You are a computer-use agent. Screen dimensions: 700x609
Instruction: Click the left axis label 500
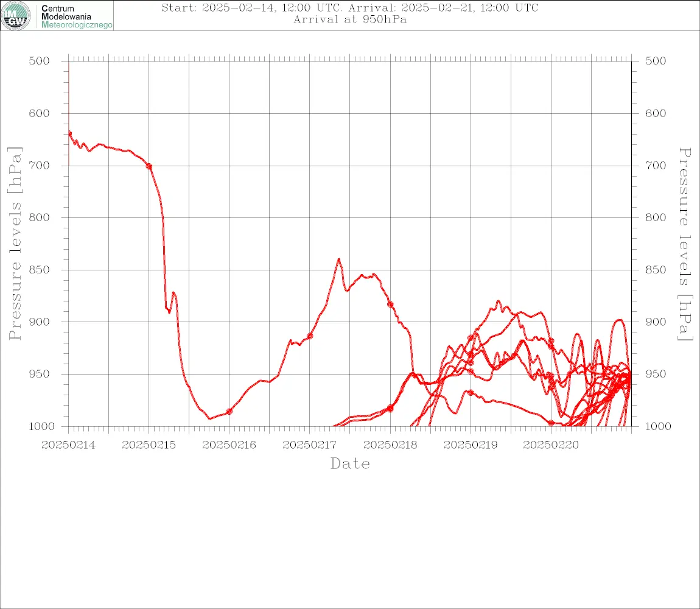pyautogui.click(x=40, y=61)
